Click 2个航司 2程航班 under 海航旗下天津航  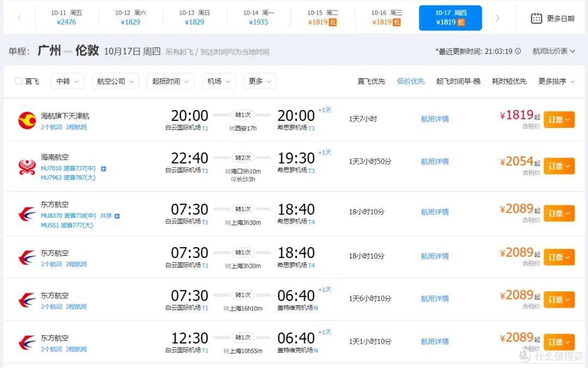[x=64, y=127]
